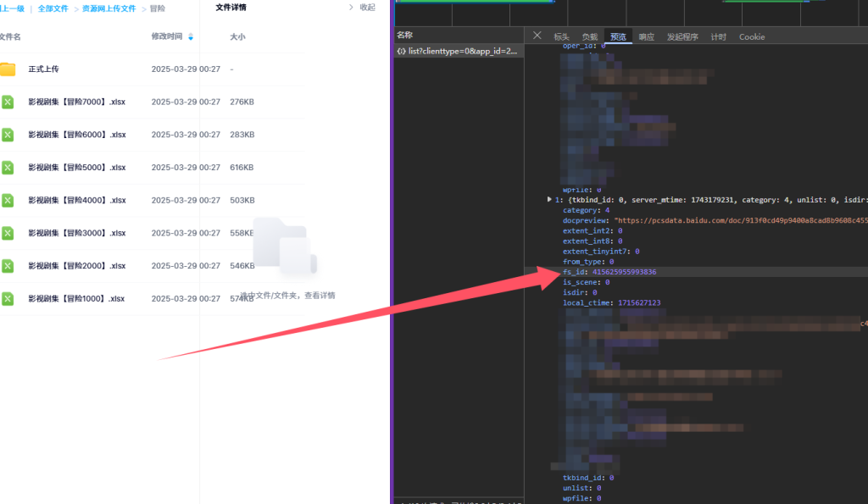This screenshot has height=504, width=868.
Task: Close the request details panel with X
Action: click(537, 36)
